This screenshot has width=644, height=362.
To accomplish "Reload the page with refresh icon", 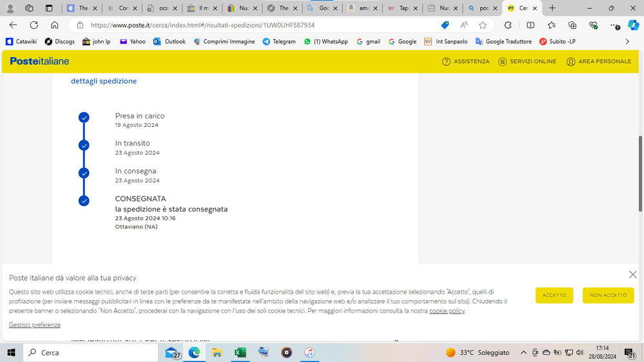I will pyautogui.click(x=34, y=25).
